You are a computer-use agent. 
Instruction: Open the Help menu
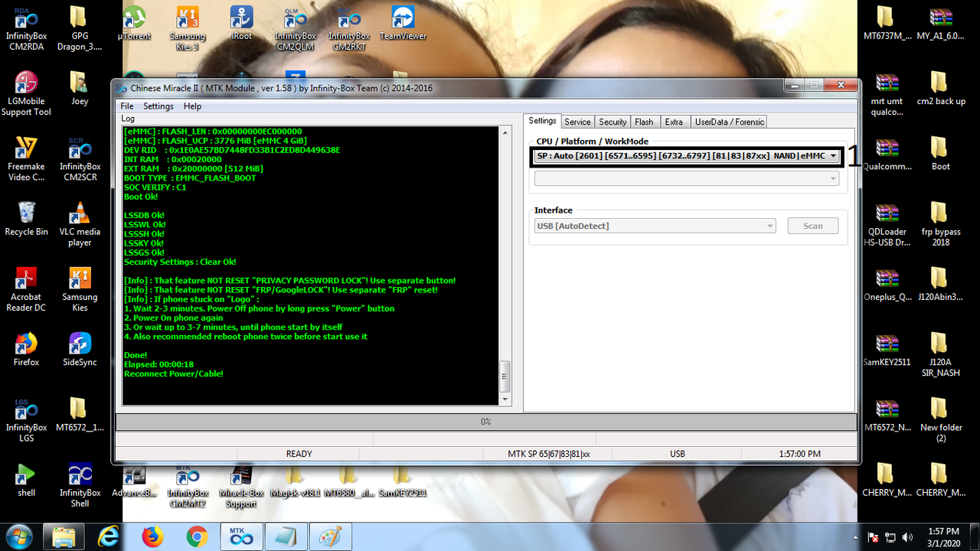[192, 106]
